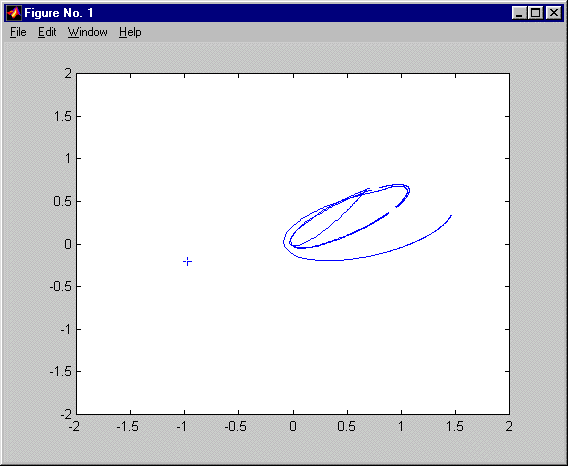Close the Figure No. 1 window
The image size is (568, 466).
pos(554,13)
